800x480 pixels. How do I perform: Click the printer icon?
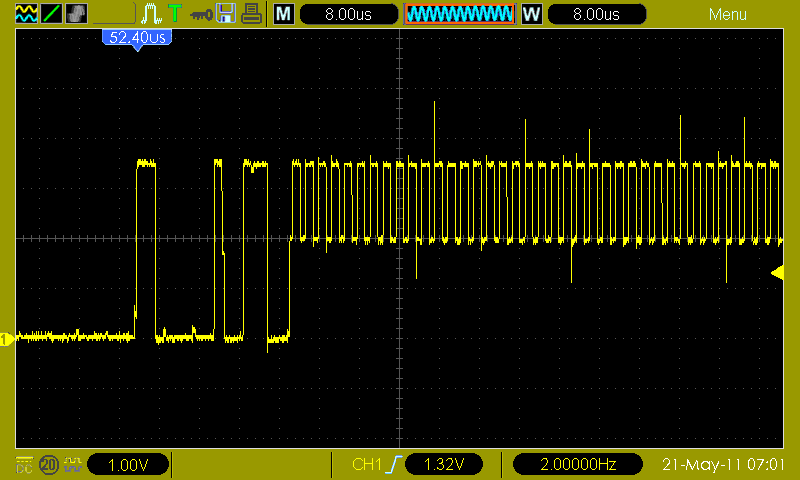click(252, 14)
